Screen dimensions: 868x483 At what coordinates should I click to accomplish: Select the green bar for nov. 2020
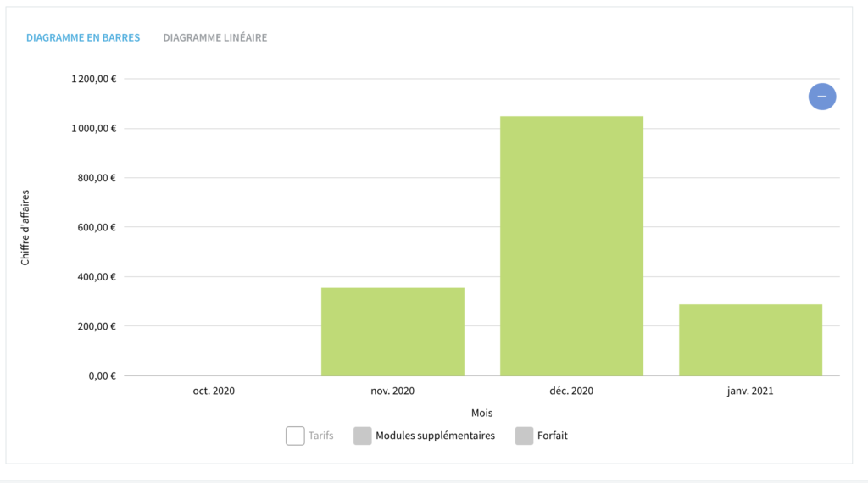392,331
